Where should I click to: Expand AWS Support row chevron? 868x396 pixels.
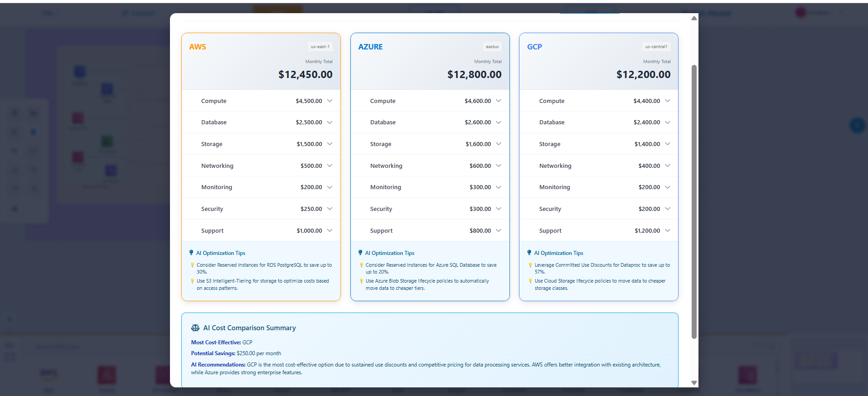coord(330,230)
